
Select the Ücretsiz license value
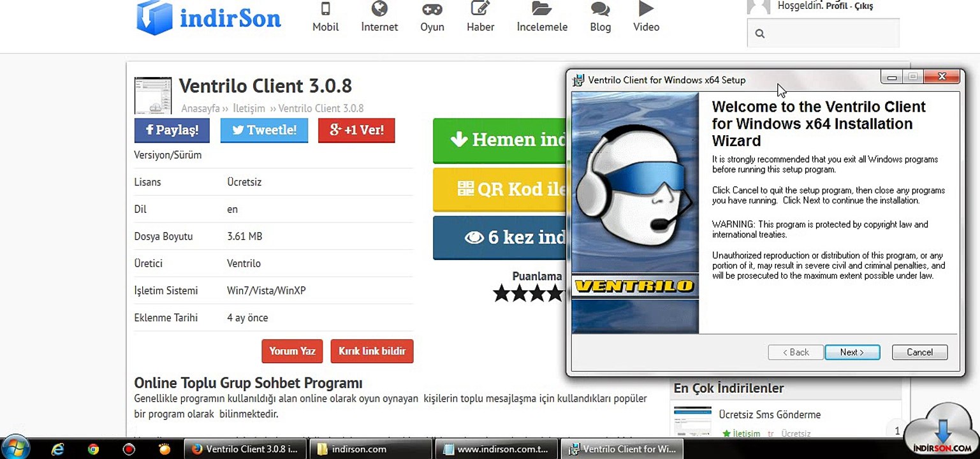tap(244, 182)
